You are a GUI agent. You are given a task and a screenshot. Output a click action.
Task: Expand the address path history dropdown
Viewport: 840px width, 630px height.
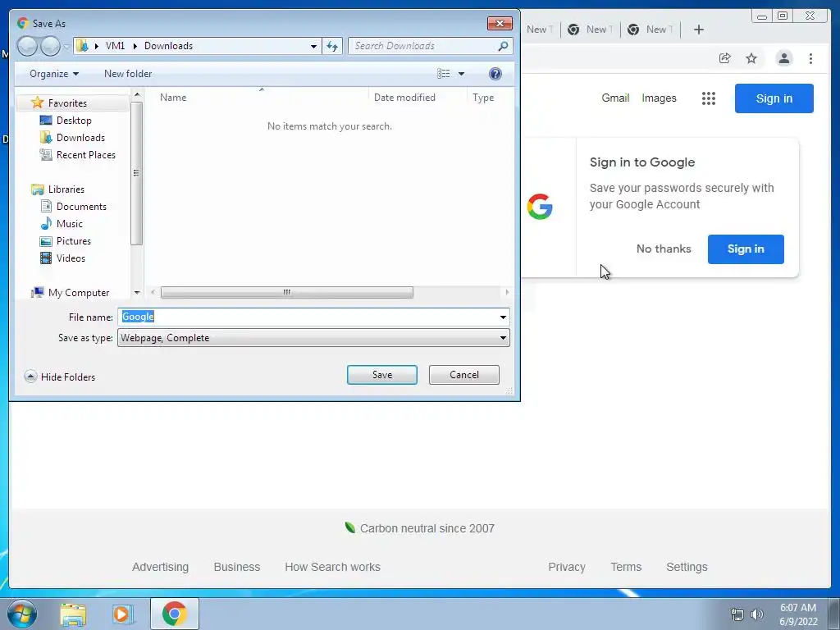pyautogui.click(x=313, y=46)
